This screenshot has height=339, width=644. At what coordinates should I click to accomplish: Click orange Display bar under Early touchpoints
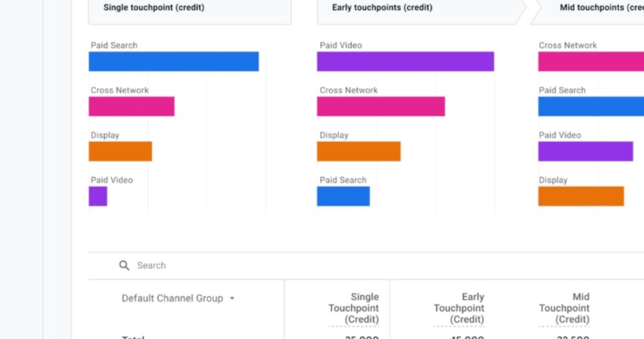(359, 151)
